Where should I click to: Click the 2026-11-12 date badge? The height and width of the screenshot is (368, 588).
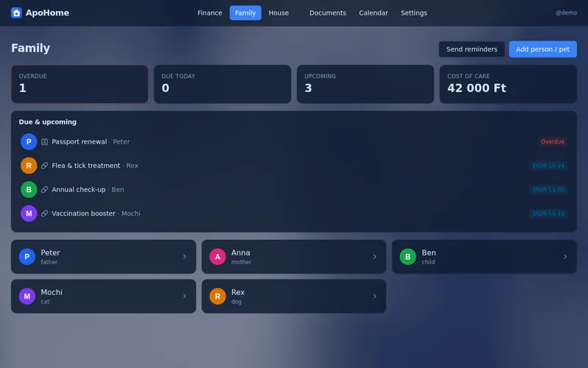(x=548, y=213)
